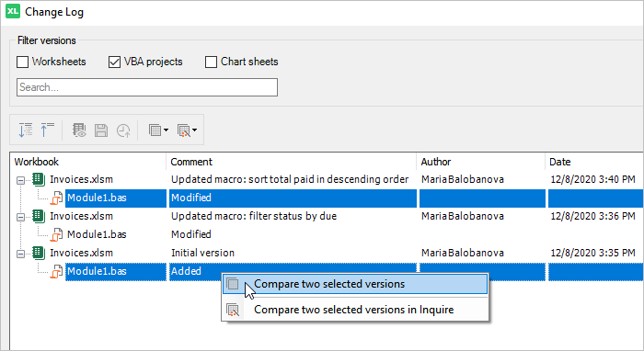The height and width of the screenshot is (351, 644).
Task: Click the view selected version icon
Action: pos(79,130)
